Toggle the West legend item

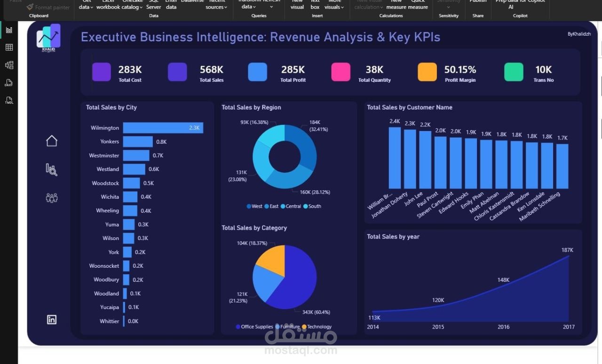click(x=254, y=206)
